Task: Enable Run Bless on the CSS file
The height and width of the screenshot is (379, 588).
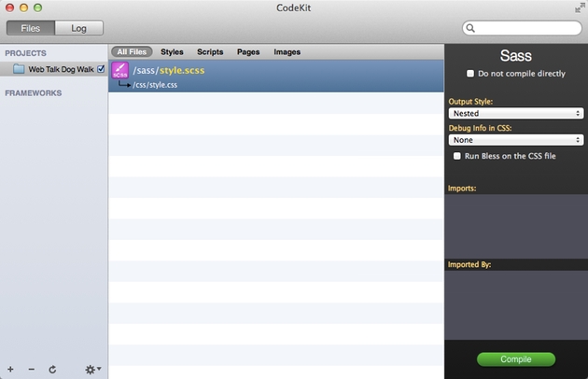Action: (456, 156)
